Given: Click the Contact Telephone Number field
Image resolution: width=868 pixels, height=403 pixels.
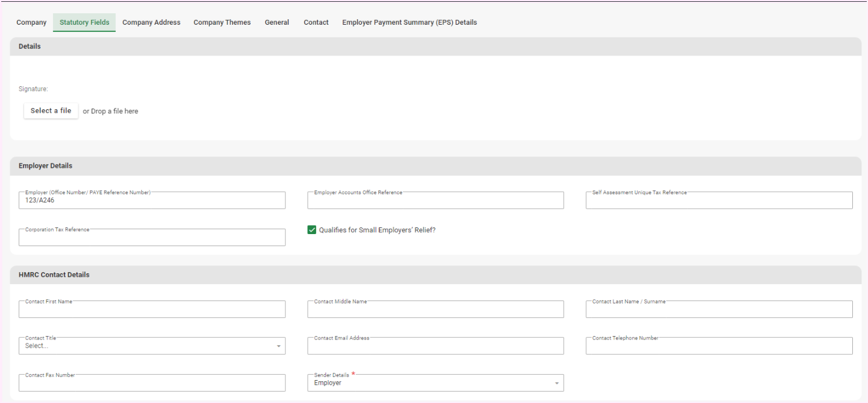Looking at the screenshot, I should pyautogui.click(x=718, y=346).
